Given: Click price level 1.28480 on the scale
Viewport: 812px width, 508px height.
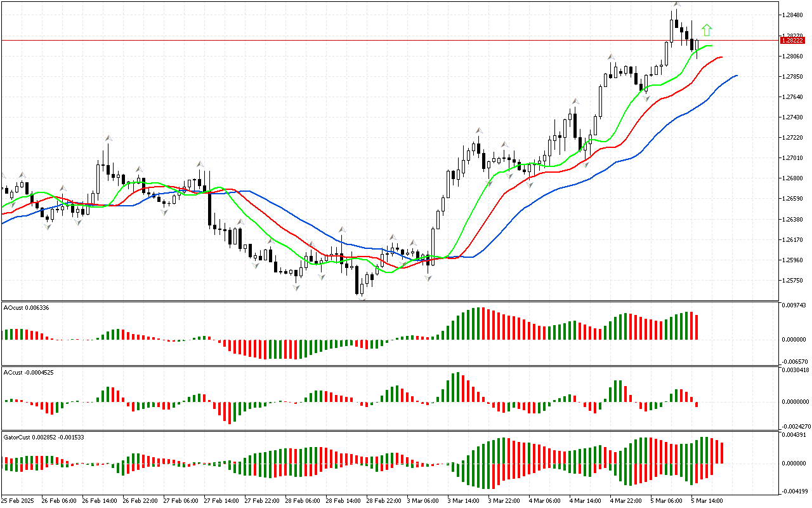Looking at the screenshot, I should click(794, 15).
